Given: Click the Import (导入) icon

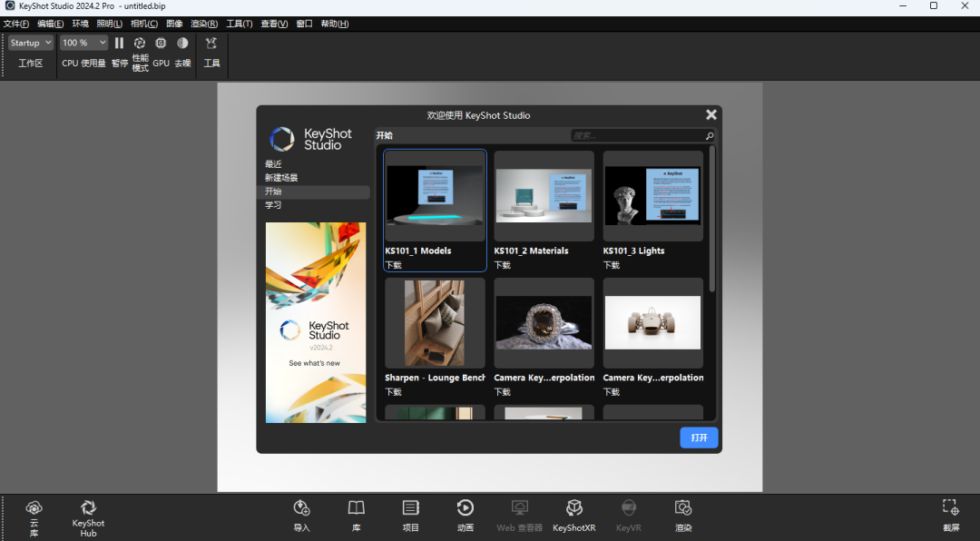Looking at the screenshot, I should coord(301,507).
